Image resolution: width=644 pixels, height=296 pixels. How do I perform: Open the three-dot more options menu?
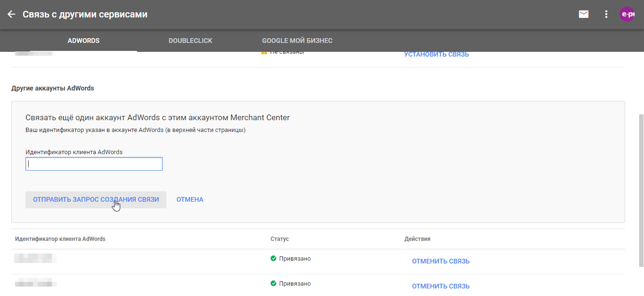[x=606, y=14]
